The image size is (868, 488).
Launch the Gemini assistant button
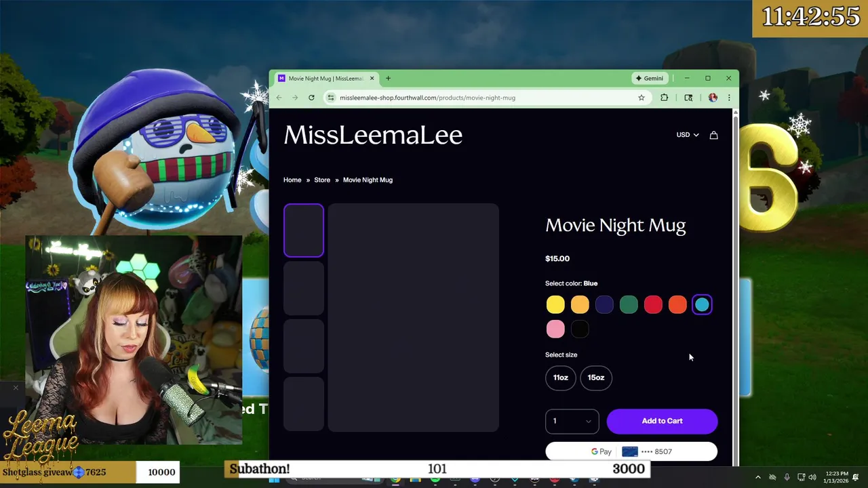[650, 78]
